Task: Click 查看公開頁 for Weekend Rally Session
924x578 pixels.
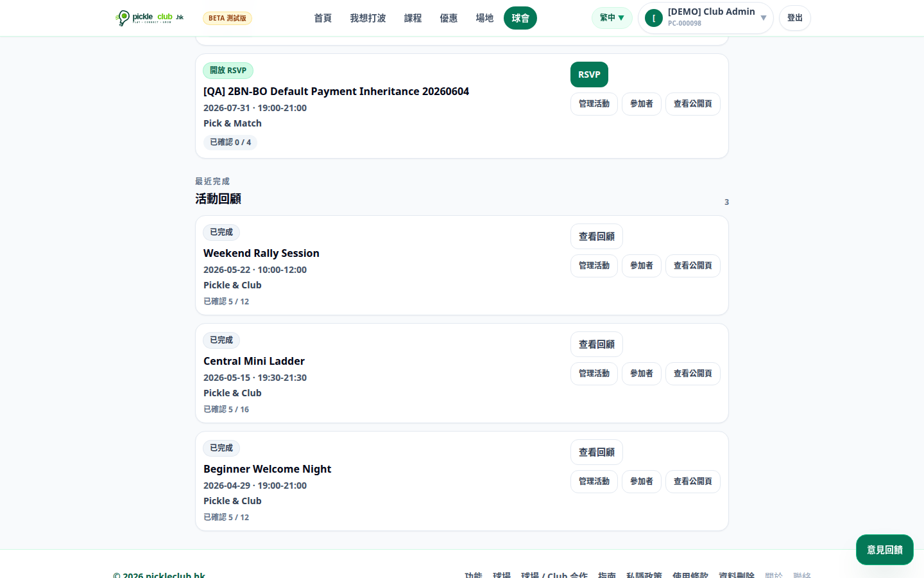Action: 693,266
